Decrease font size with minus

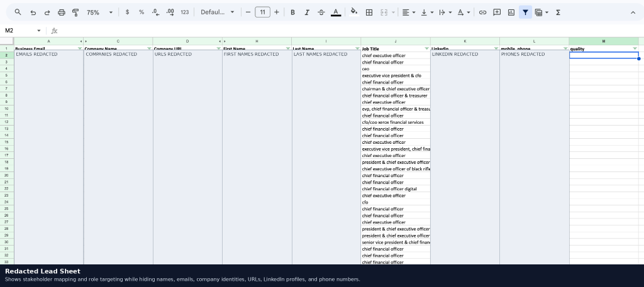pos(248,13)
